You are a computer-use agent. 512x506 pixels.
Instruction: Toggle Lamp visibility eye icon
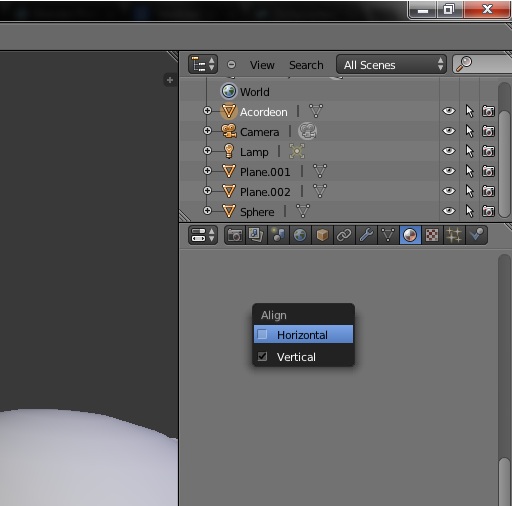coord(449,151)
